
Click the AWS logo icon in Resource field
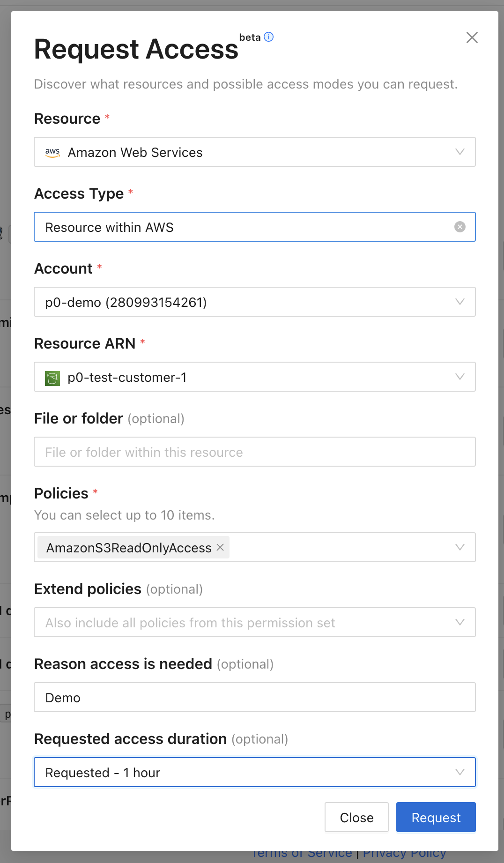coord(52,152)
